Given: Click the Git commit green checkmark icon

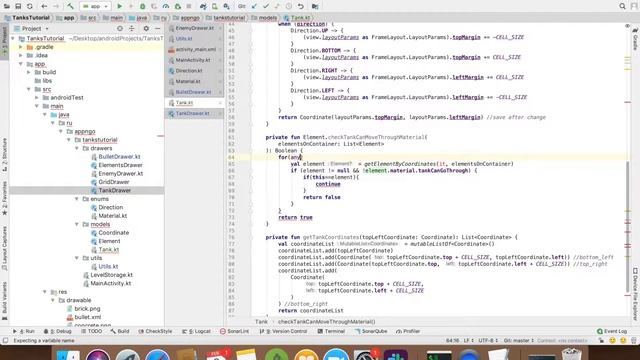Looking at the screenshot, I should [x=266, y=7].
